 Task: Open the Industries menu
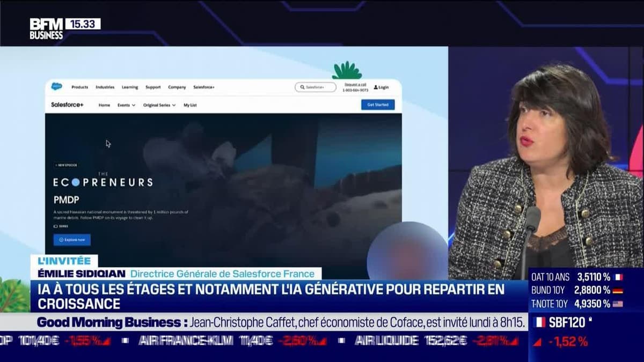click(105, 87)
